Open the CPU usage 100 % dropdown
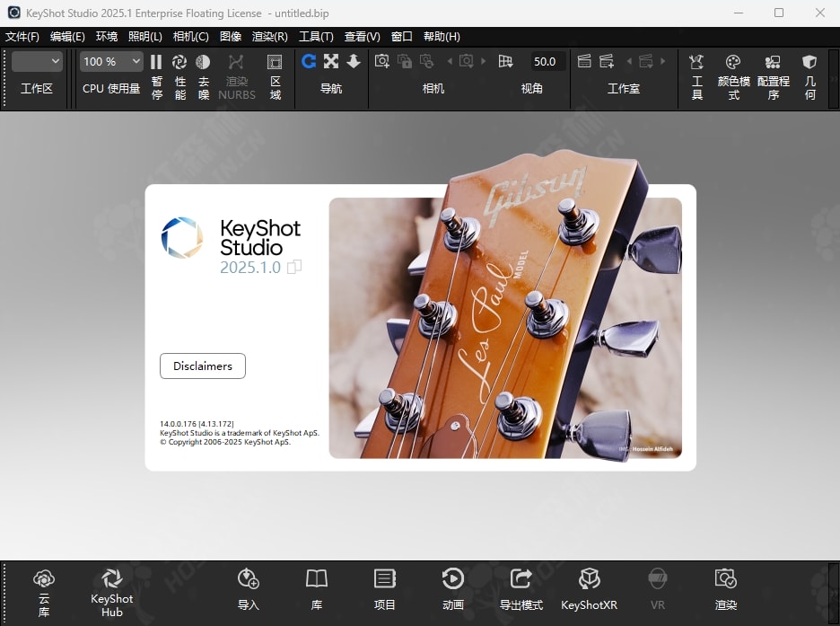Screen dimensions: 840x626 [111, 61]
